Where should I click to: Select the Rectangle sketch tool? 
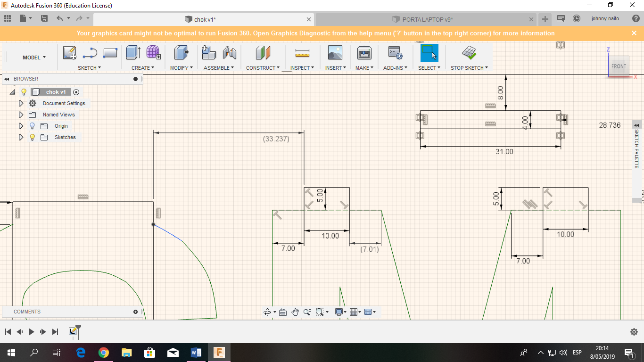click(110, 53)
